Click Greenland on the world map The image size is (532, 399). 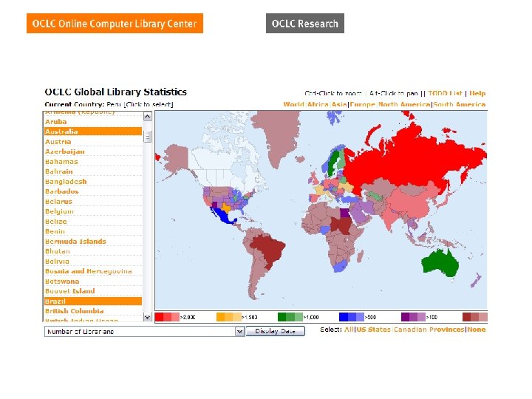coord(278,136)
